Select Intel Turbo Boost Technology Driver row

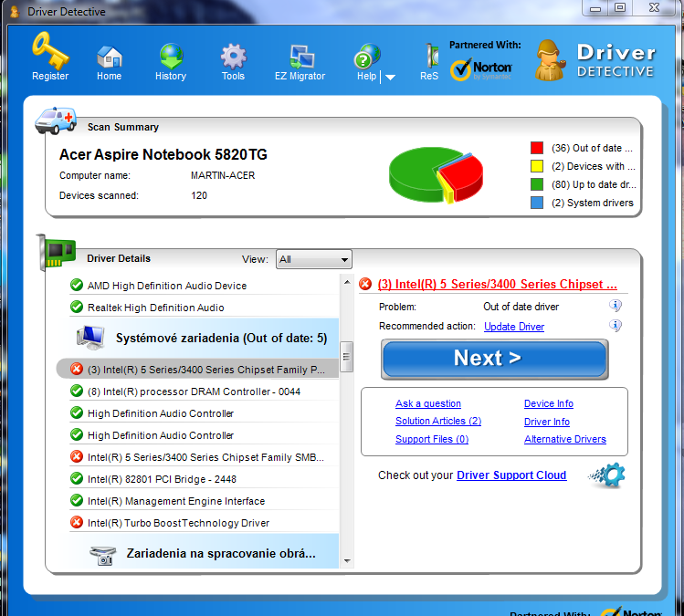204,523
